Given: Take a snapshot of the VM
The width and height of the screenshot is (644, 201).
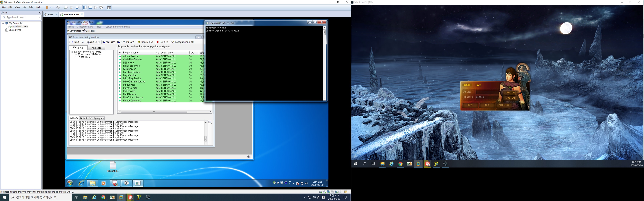Looking at the screenshot, I should point(66,7).
